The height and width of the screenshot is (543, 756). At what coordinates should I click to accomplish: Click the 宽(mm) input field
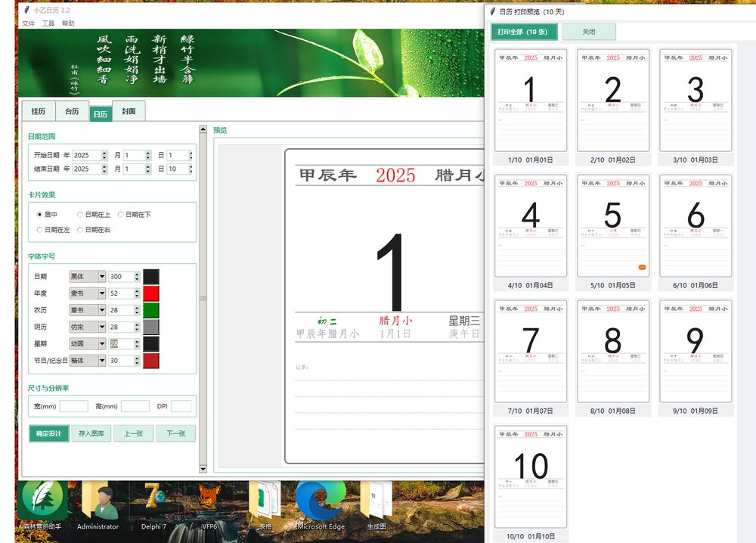coord(73,406)
